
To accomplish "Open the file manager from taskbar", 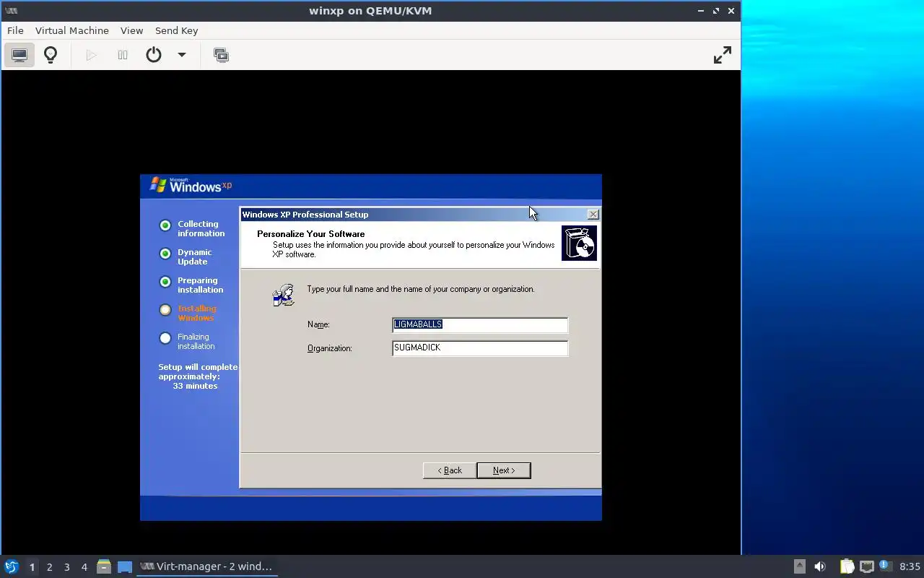I will [104, 566].
